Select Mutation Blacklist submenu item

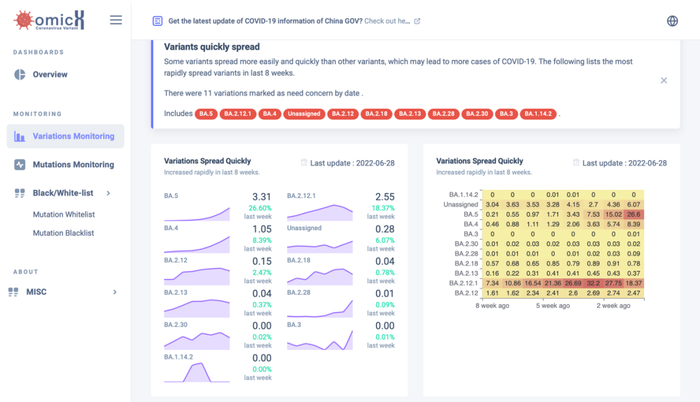pyautogui.click(x=63, y=233)
